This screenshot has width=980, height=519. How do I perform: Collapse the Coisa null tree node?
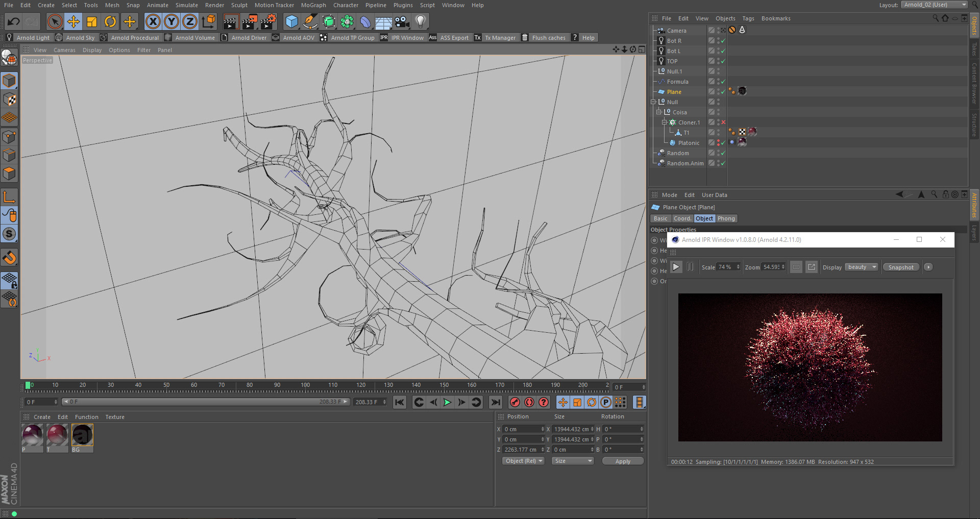[658, 112]
